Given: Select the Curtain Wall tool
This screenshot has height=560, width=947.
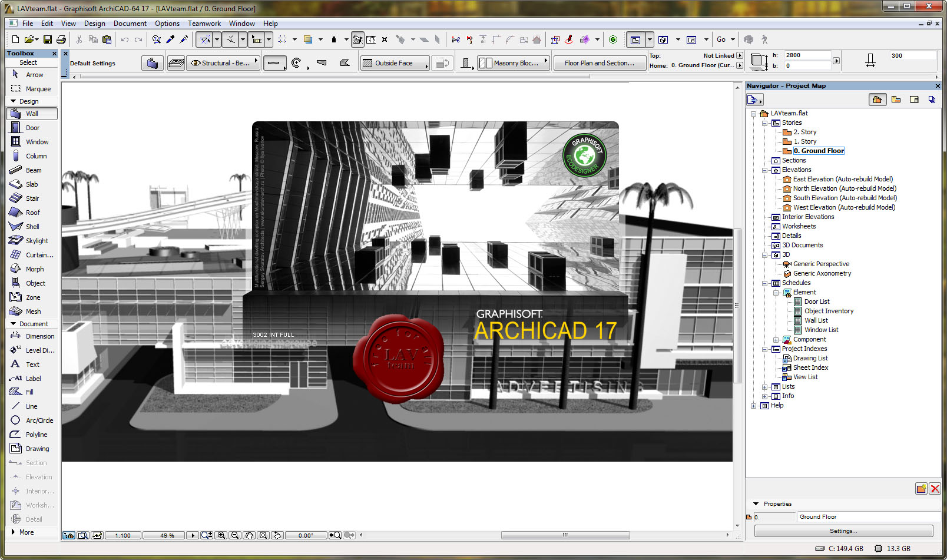Looking at the screenshot, I should [x=32, y=255].
